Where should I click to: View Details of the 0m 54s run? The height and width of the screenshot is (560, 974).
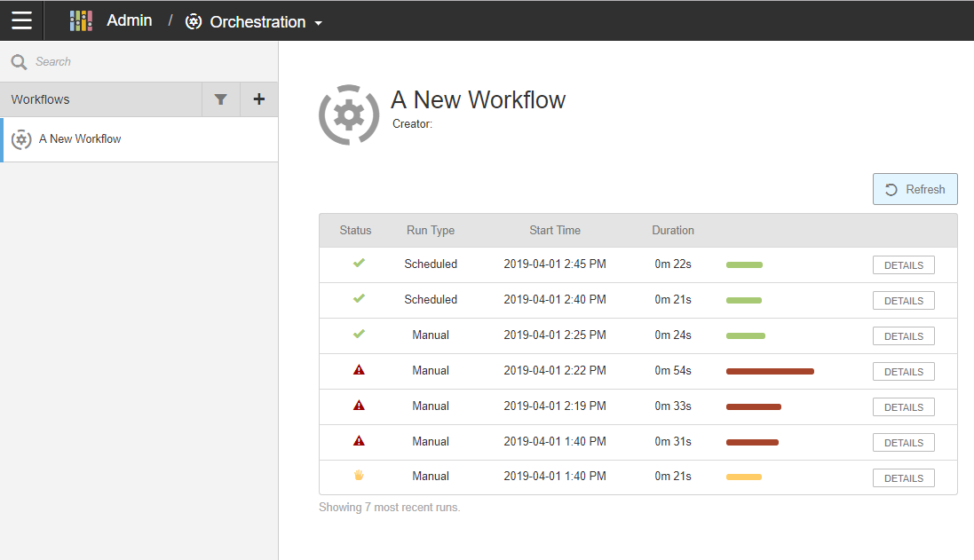[x=903, y=372]
